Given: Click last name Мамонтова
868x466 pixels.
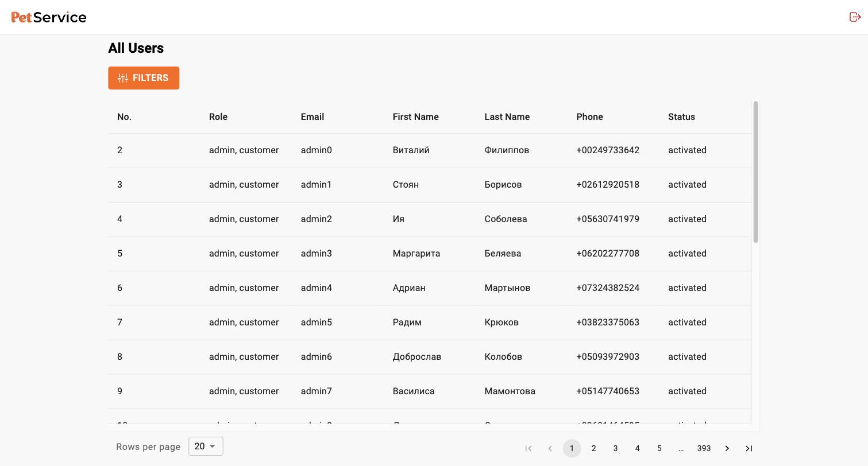Looking at the screenshot, I should click(x=510, y=391).
